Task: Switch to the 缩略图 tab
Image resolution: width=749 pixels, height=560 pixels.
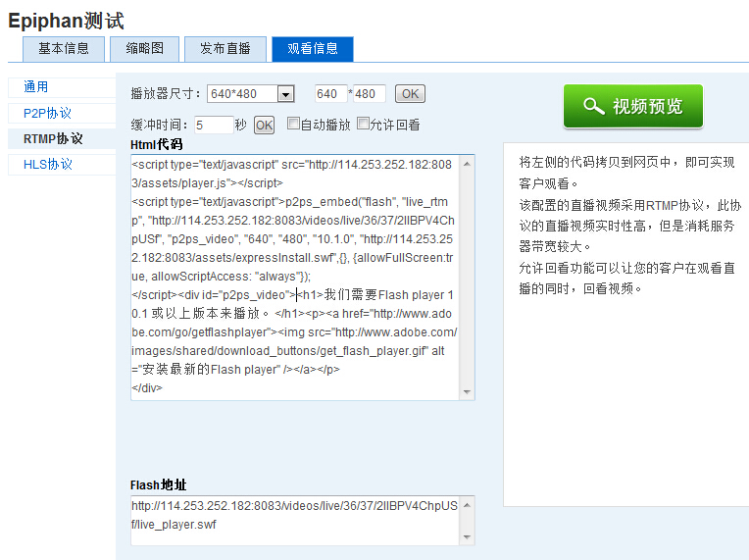Action: click(138, 49)
